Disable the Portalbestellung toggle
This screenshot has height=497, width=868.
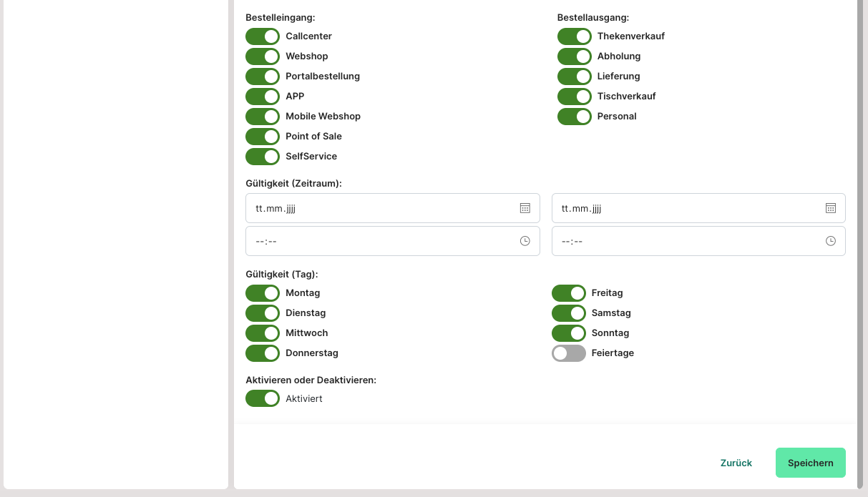[263, 77]
